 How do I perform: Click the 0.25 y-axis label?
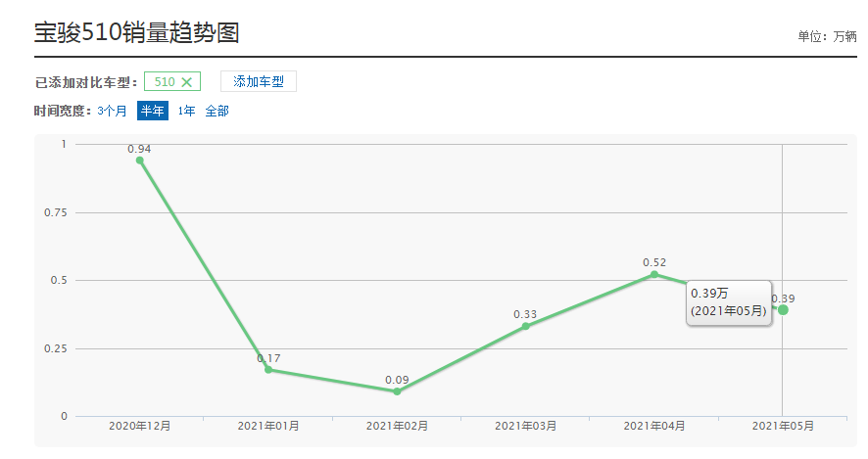pos(56,348)
